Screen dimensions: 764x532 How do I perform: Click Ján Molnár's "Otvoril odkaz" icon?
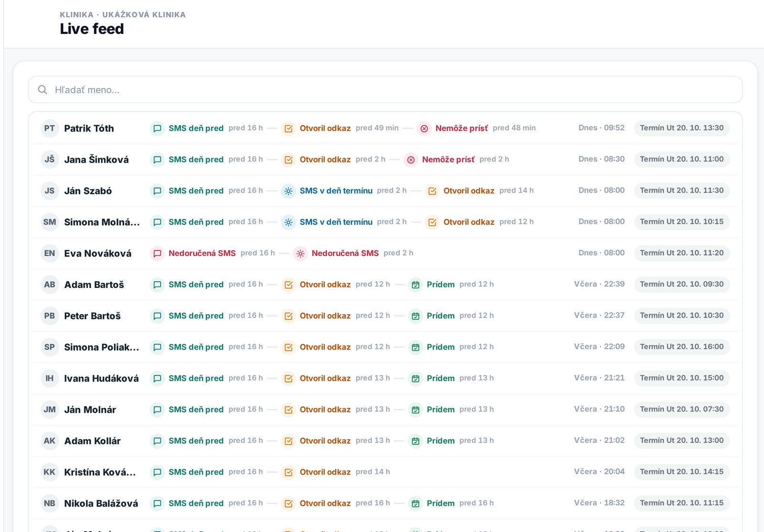tap(288, 410)
